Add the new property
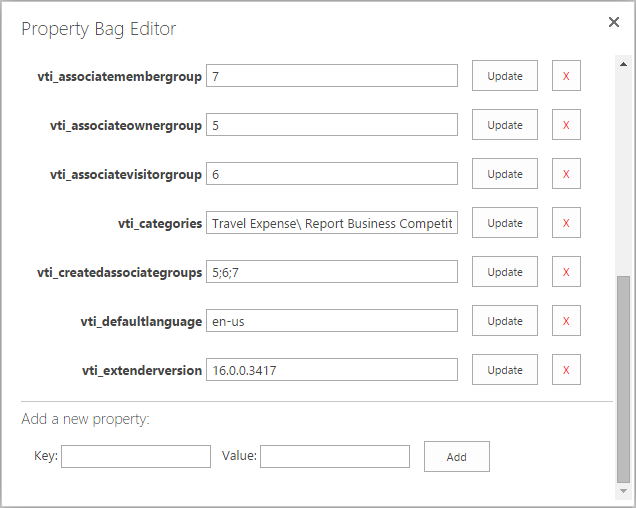The height and width of the screenshot is (508, 636). (x=457, y=457)
